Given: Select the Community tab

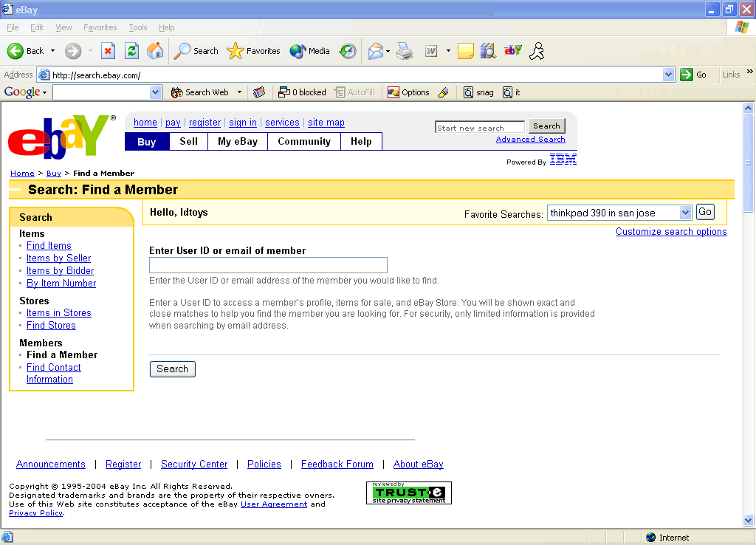Looking at the screenshot, I should 304,141.
